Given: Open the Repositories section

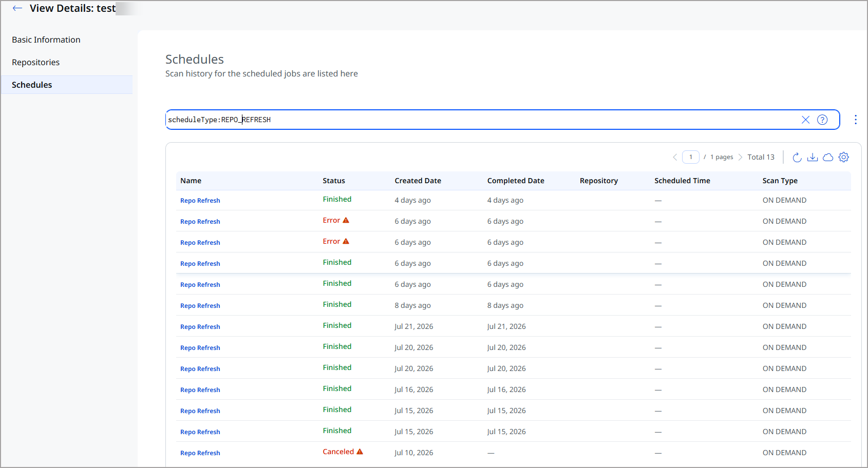Looking at the screenshot, I should click(36, 62).
